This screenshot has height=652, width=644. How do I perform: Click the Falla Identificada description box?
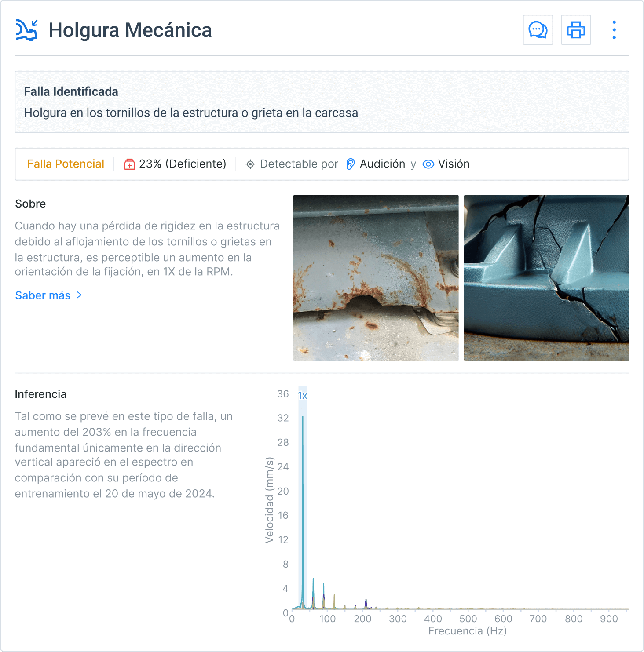point(322,102)
